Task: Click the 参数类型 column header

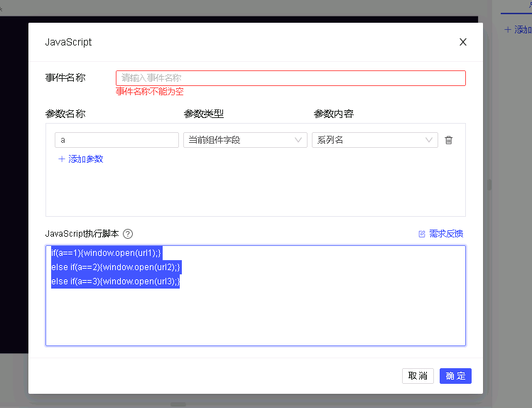Action: [204, 114]
